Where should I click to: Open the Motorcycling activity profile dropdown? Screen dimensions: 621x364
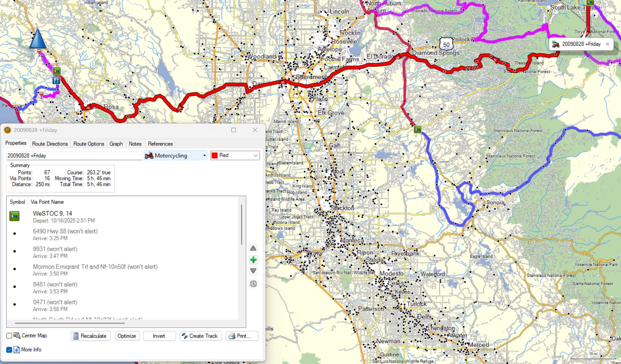pyautogui.click(x=176, y=156)
